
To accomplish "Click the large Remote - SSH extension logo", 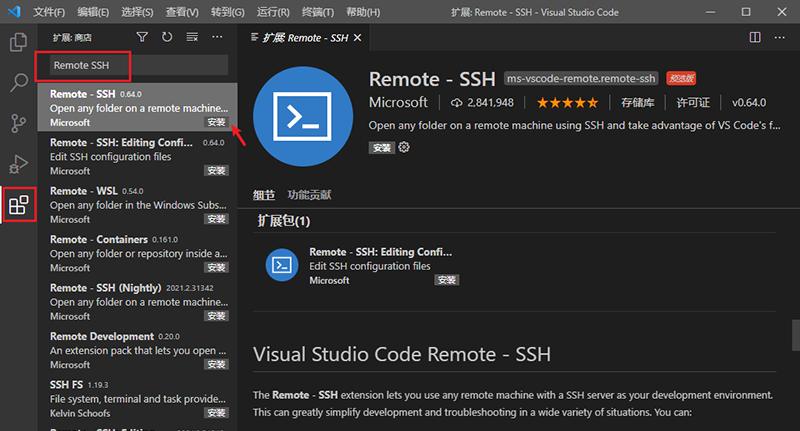I will tap(303, 117).
